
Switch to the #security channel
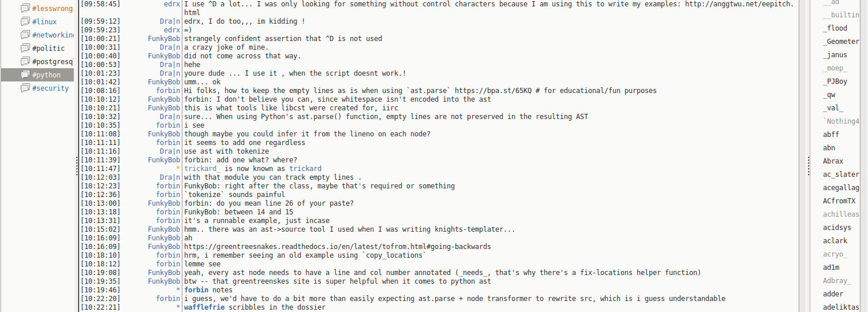(50, 88)
